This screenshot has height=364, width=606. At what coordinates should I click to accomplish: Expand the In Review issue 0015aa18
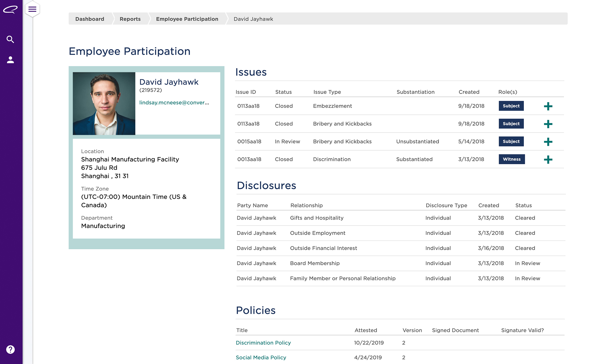pyautogui.click(x=548, y=142)
